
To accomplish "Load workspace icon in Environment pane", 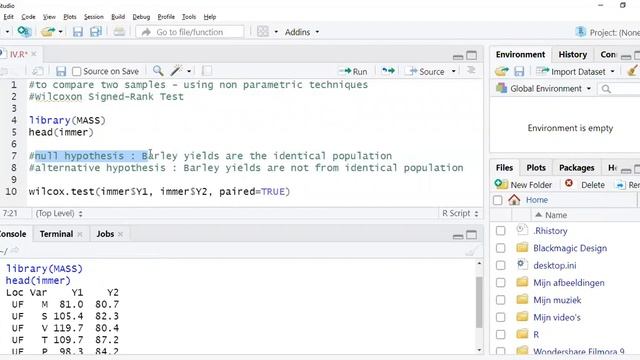I will (x=502, y=72).
